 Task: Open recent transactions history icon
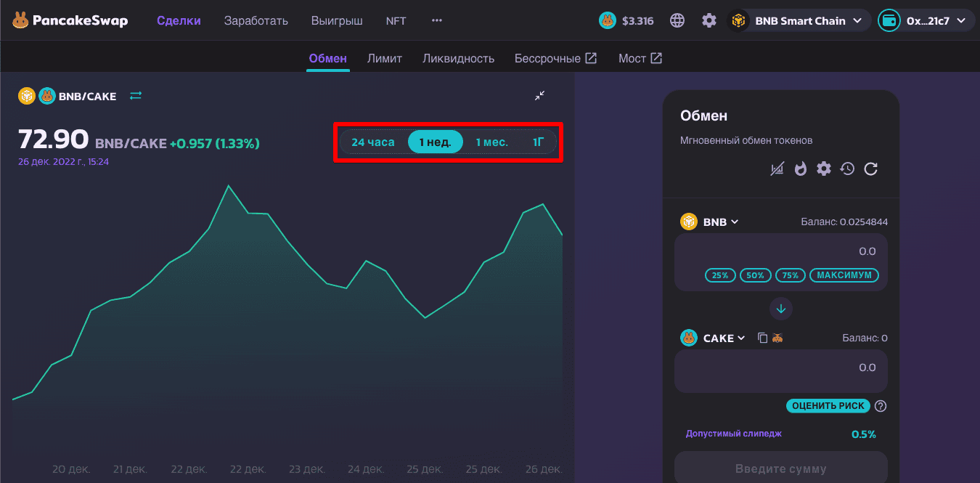pos(847,169)
